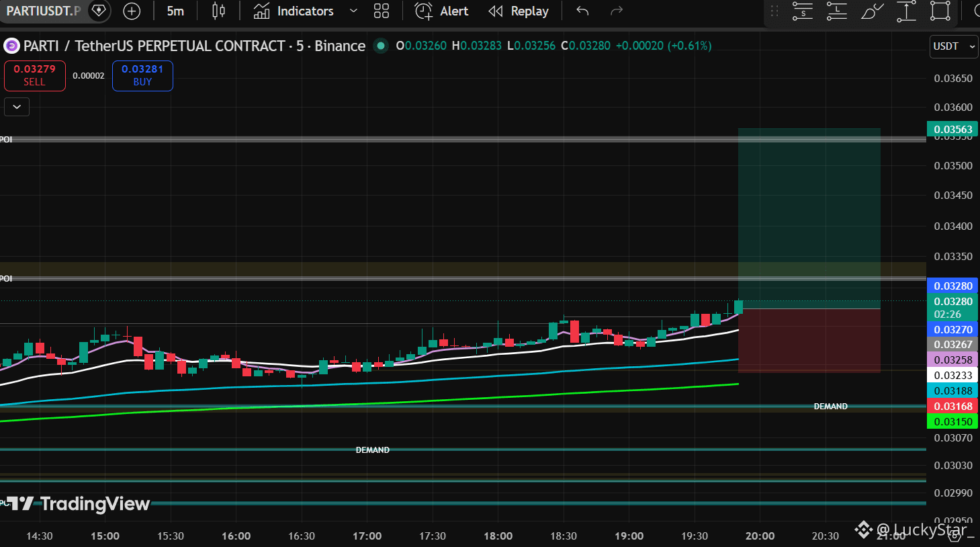Open the candlestick chart style selector
The width and height of the screenshot is (980, 547).
[x=218, y=11]
